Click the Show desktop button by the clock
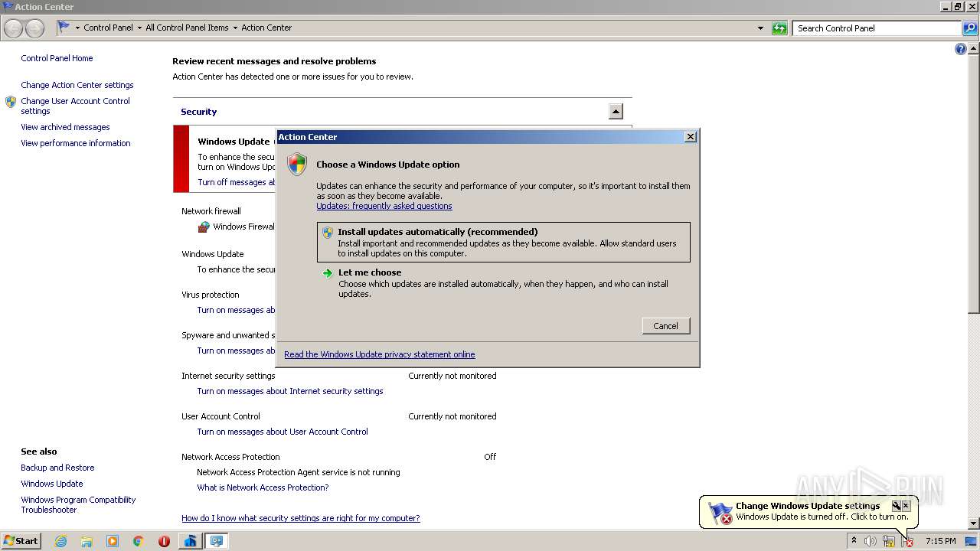The height and width of the screenshot is (551, 980). [x=972, y=541]
